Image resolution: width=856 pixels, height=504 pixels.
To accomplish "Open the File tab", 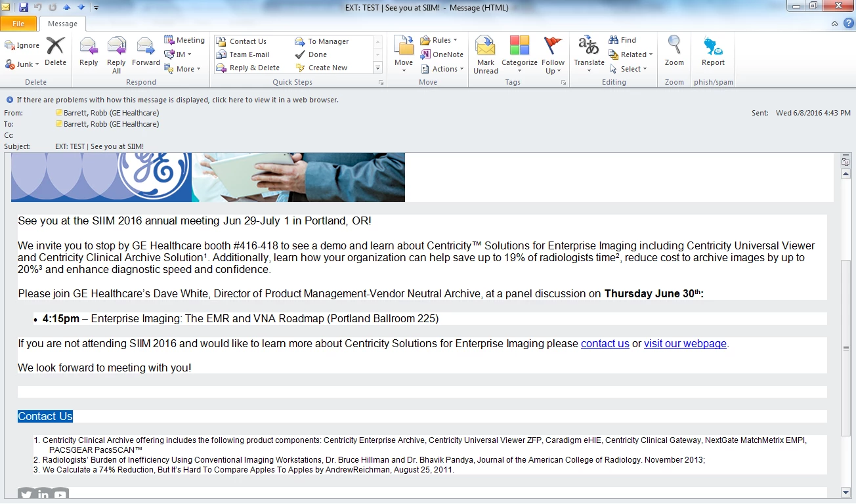I will tap(18, 24).
